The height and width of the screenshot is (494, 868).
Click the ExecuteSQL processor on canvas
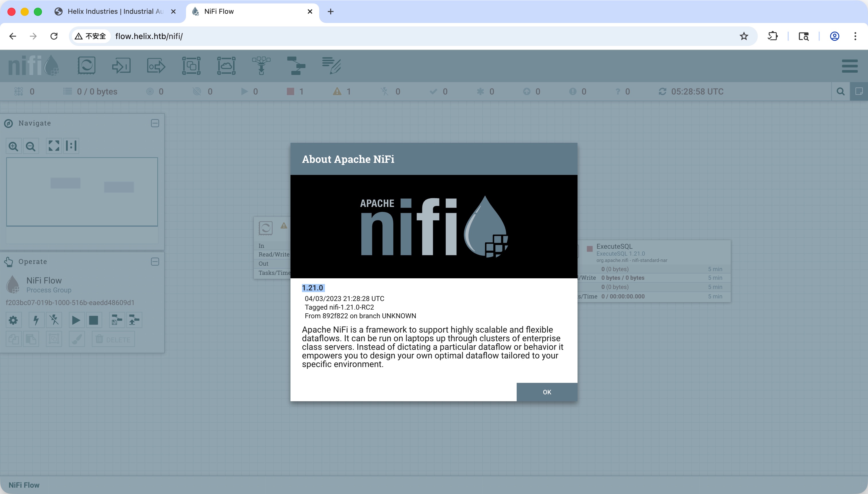[x=654, y=271]
